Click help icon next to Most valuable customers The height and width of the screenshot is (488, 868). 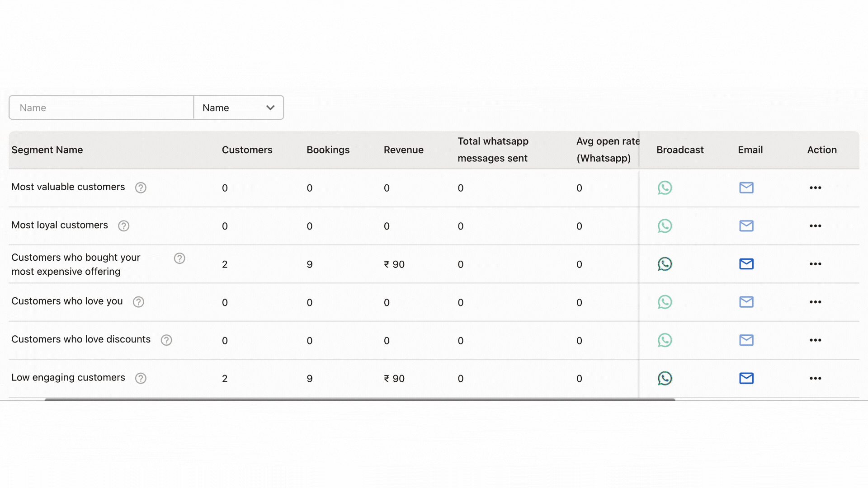tap(141, 188)
